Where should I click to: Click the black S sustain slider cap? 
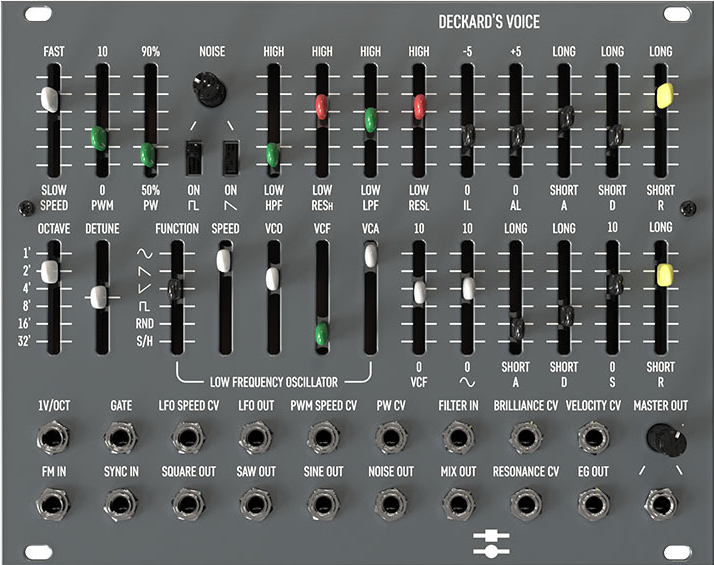pos(616,285)
